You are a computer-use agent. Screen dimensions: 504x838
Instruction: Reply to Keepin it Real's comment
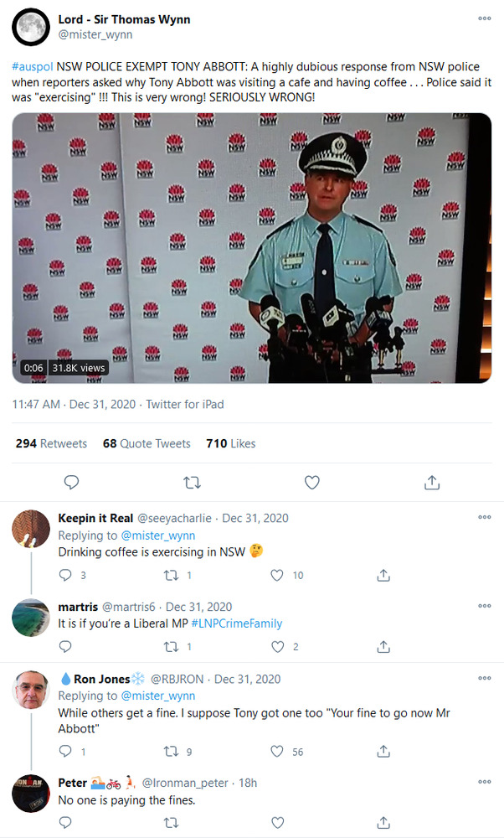point(67,576)
